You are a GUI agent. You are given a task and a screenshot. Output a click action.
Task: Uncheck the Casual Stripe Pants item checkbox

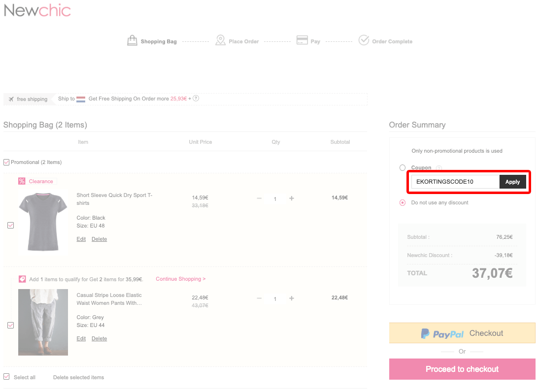tap(11, 325)
